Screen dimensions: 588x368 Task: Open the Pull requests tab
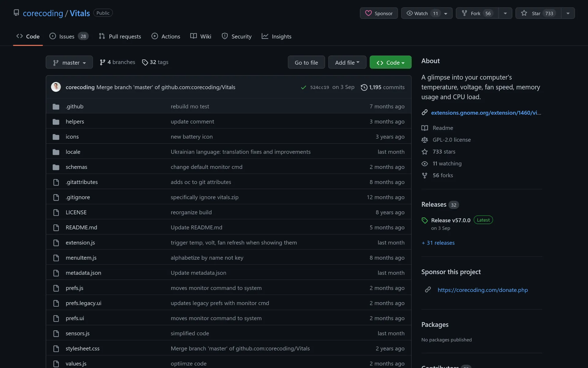120,36
